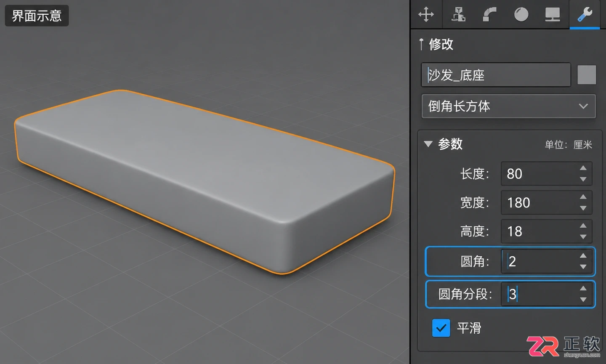Click the 单位：厘米 units text
This screenshot has height=364, width=606.
point(569,145)
